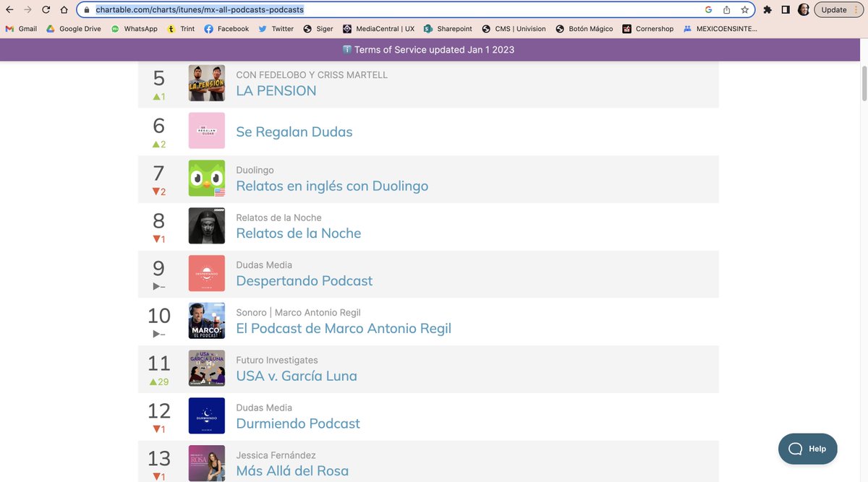Click the Jessica Fernández author label
868x482 pixels.
(x=276, y=455)
